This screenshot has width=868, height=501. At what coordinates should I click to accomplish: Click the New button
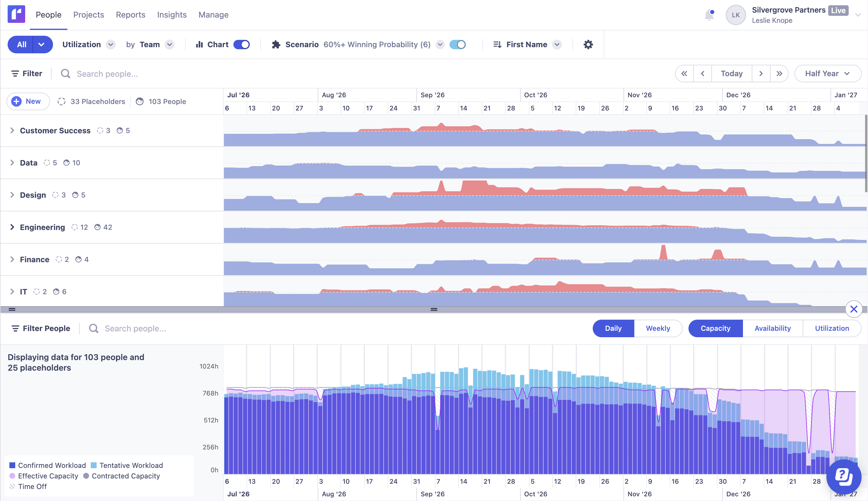pyautogui.click(x=28, y=101)
